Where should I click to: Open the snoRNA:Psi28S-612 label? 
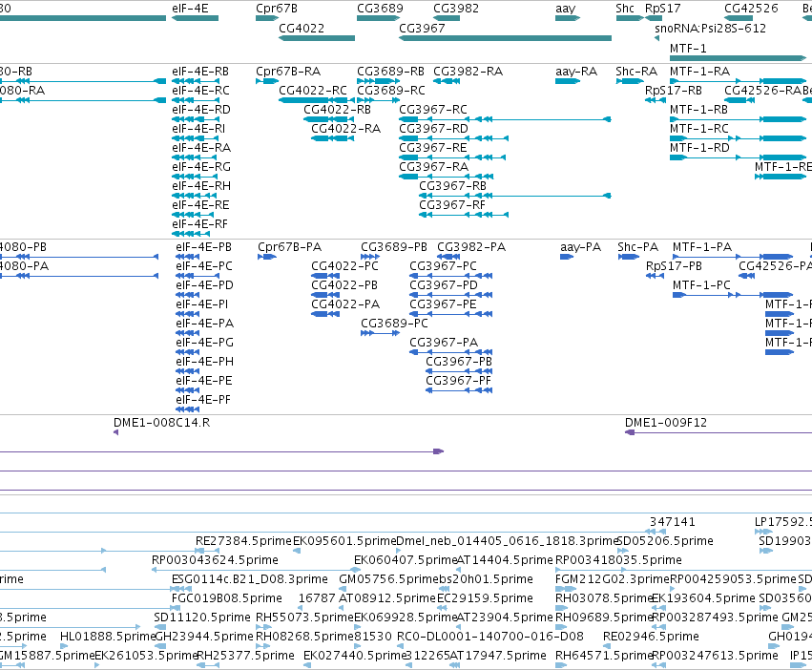coord(711,28)
